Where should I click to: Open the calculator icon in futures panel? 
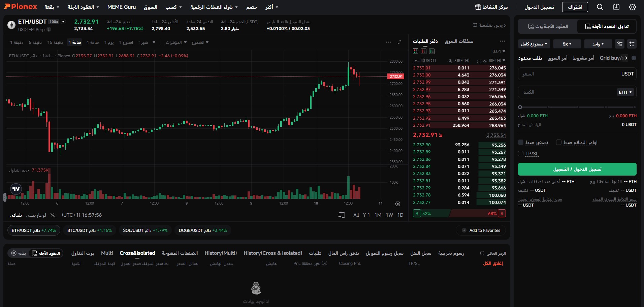click(632, 44)
